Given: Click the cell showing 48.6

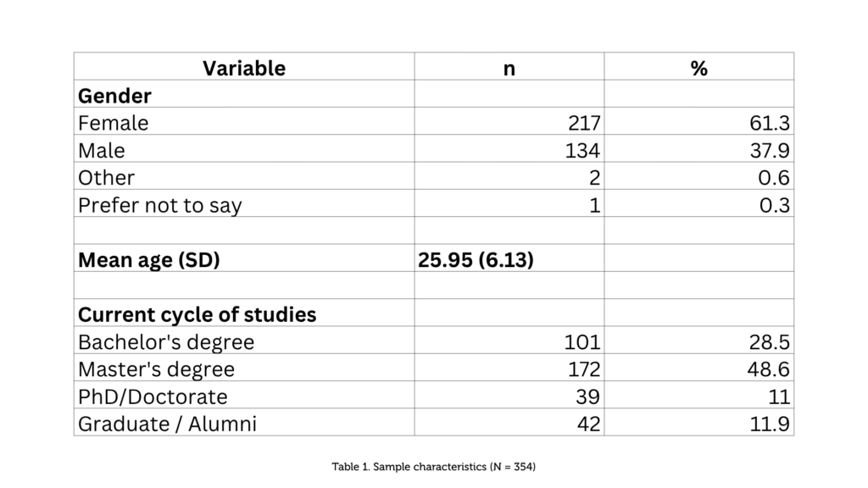Looking at the screenshot, I should click(x=699, y=368).
